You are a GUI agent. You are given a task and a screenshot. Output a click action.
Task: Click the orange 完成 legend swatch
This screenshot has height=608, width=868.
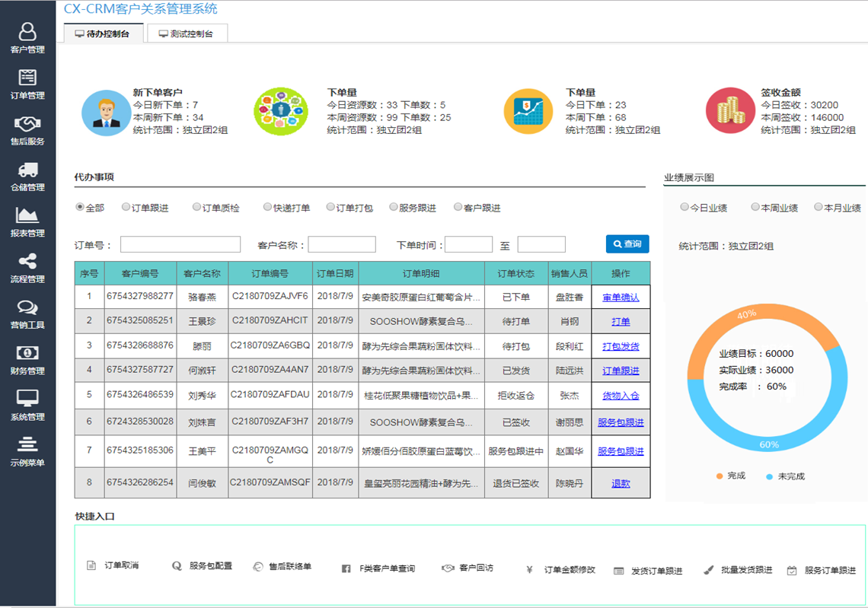(718, 475)
